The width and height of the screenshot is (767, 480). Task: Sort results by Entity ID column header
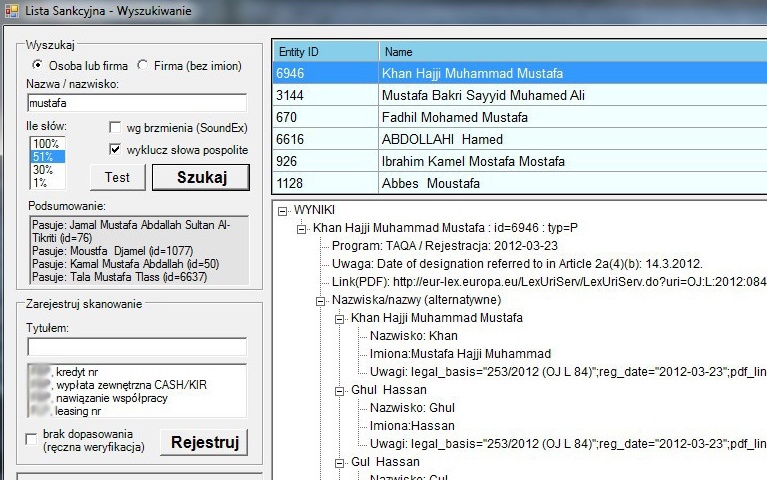coord(325,51)
